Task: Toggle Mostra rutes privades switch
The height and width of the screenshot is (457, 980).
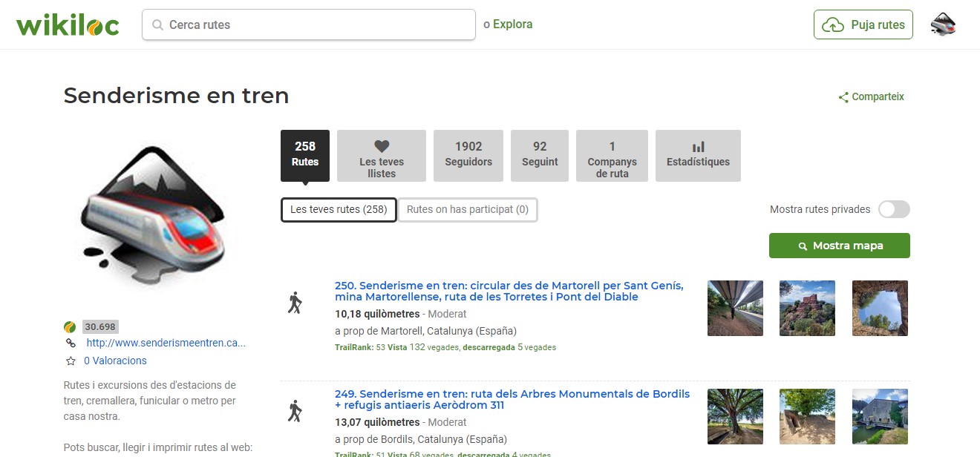Action: 894,209
